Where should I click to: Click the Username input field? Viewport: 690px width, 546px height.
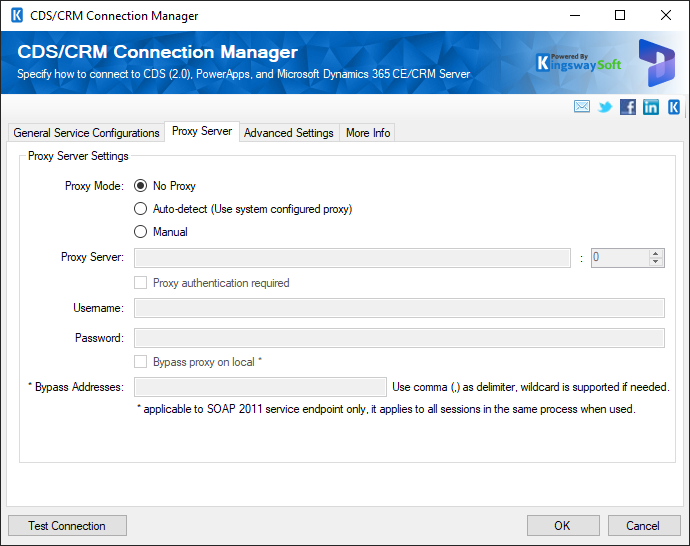(x=399, y=308)
